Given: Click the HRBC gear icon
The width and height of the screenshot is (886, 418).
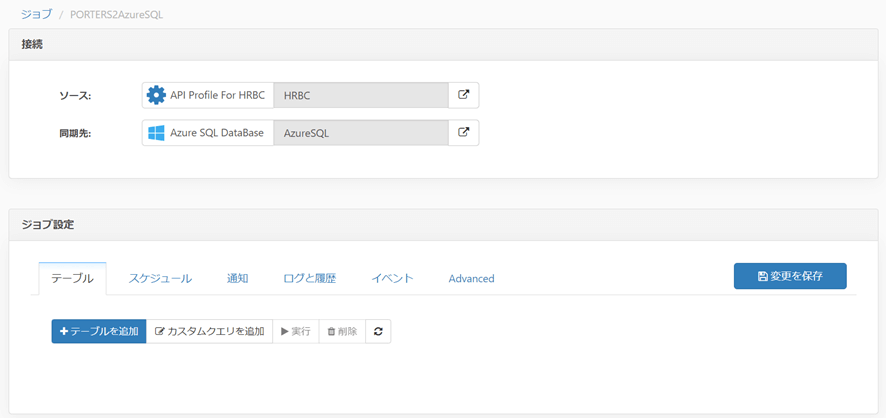Looking at the screenshot, I should point(156,95).
